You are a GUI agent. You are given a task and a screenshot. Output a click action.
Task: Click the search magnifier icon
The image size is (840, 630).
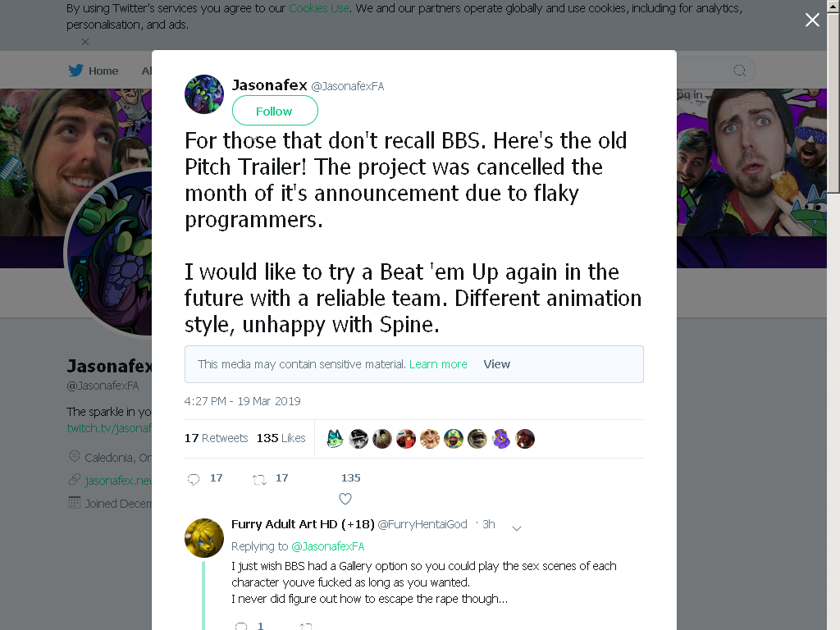click(x=739, y=71)
